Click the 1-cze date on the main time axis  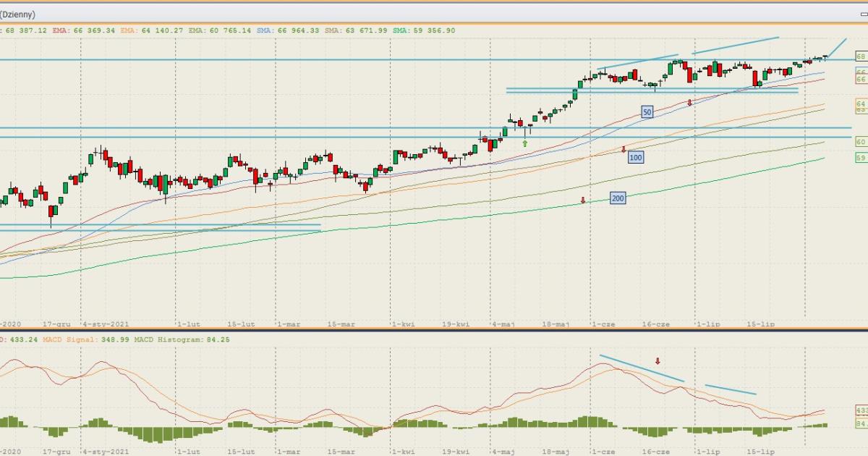[x=603, y=324]
